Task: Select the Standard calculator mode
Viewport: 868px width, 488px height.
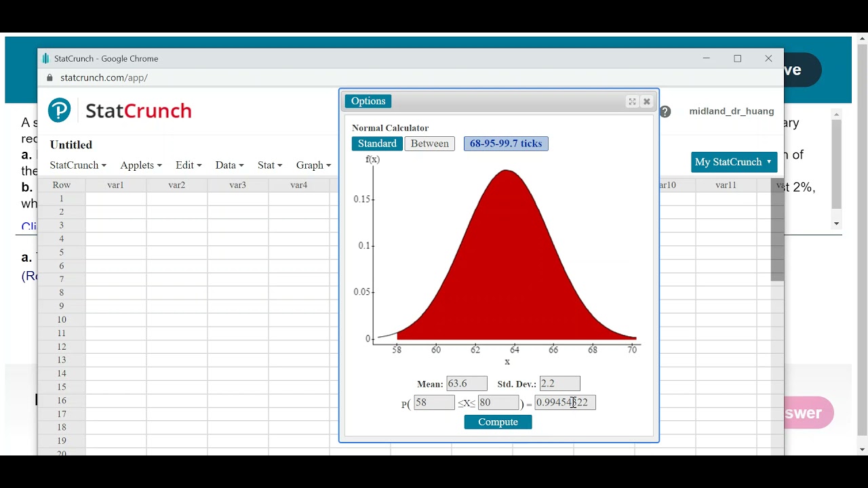Action: click(377, 144)
